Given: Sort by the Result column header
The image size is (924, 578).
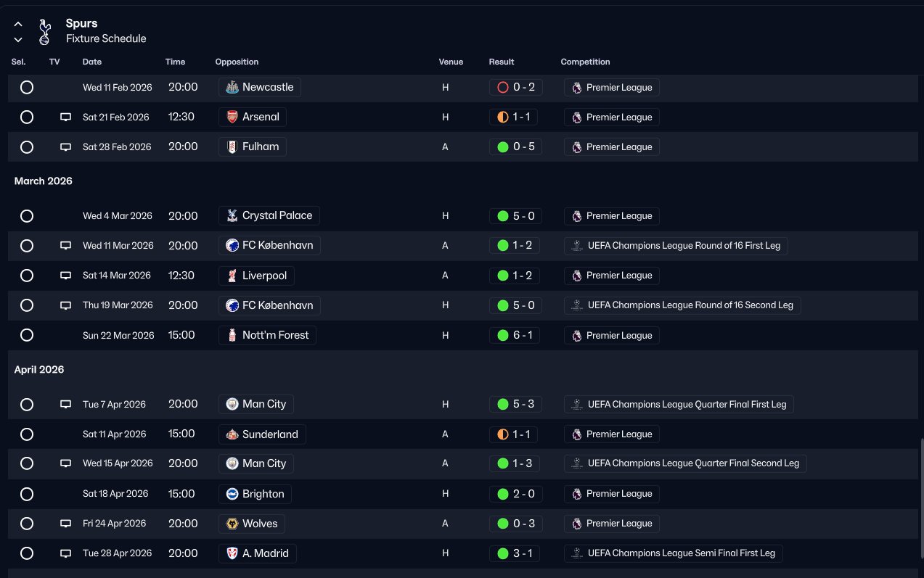Looking at the screenshot, I should pos(502,62).
